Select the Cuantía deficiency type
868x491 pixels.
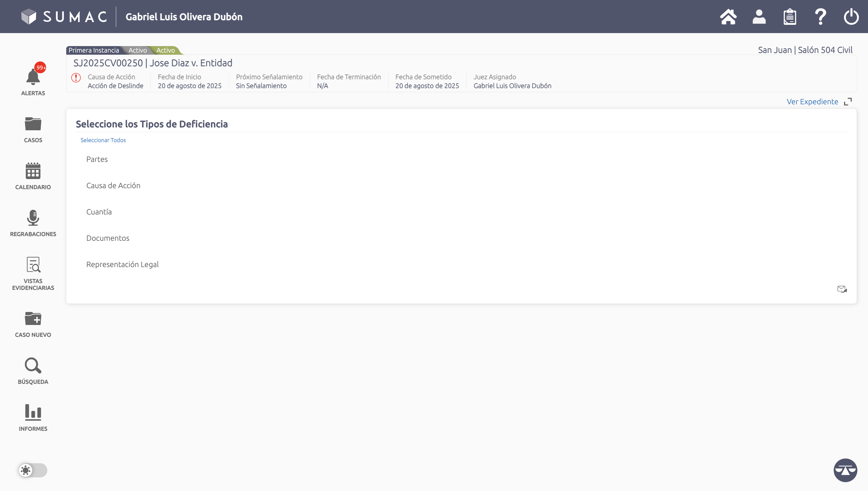(99, 212)
